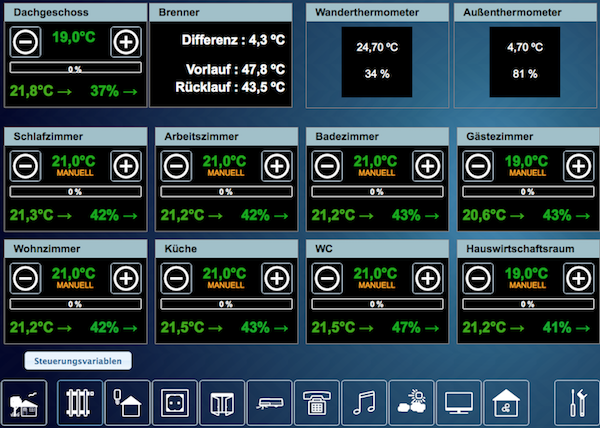600x428 pixels.
Task: Tap the Wohnzimmer plus button
Action: coord(126,278)
